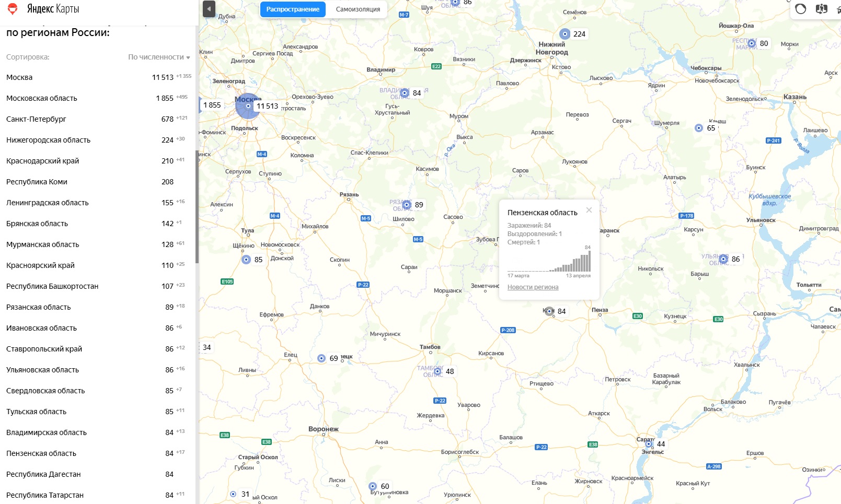Click the Ryazan region marker showing 89
The width and height of the screenshot is (841, 504).
click(407, 205)
